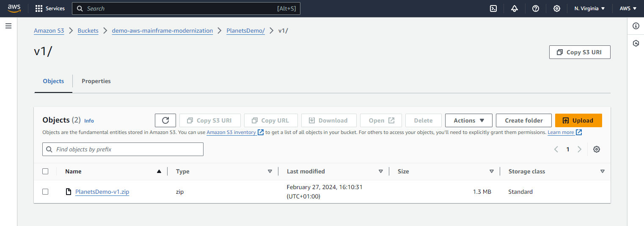Open demo-aws-mainframe-modernization breadcrumb
644x226 pixels.
coord(162,31)
